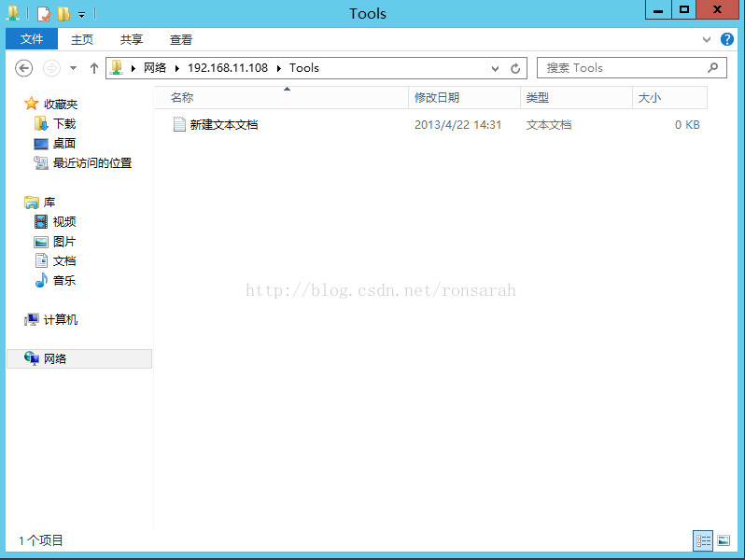Expand arrow after 192.168.11.108 in address bar

[279, 68]
